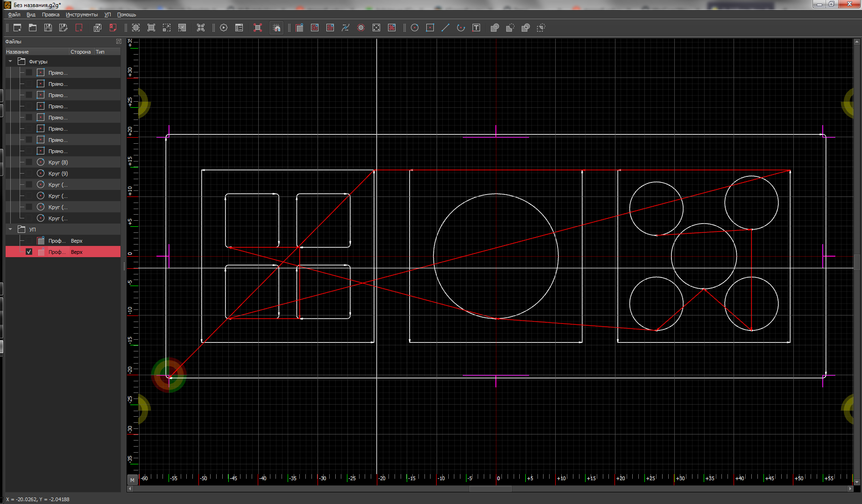Create a new file from the toolbar
The image size is (862, 504).
pos(17,28)
